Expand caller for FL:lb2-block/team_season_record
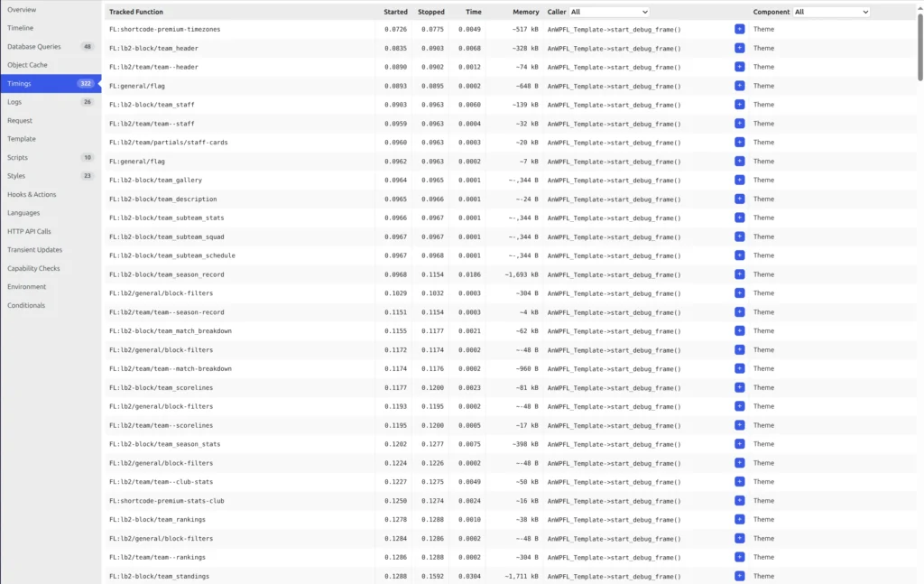Screen dimensions: 924x584 tap(739, 274)
